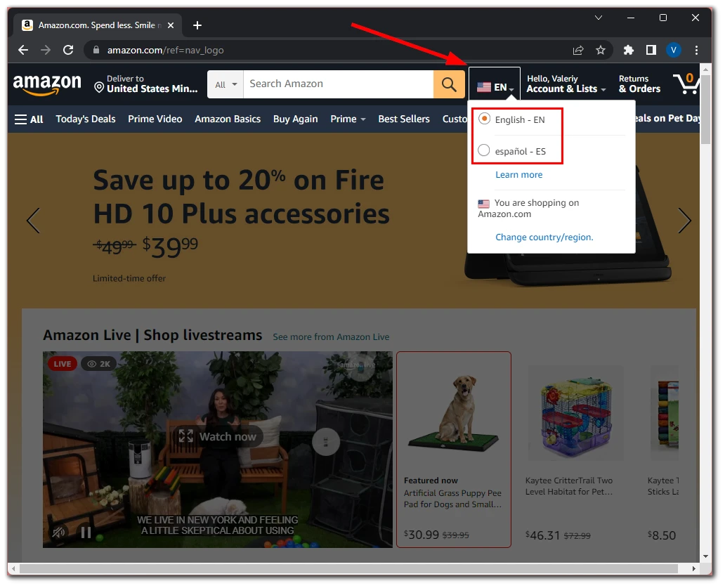Open Artificial Grass Puppy Pee Pad product

click(452, 499)
